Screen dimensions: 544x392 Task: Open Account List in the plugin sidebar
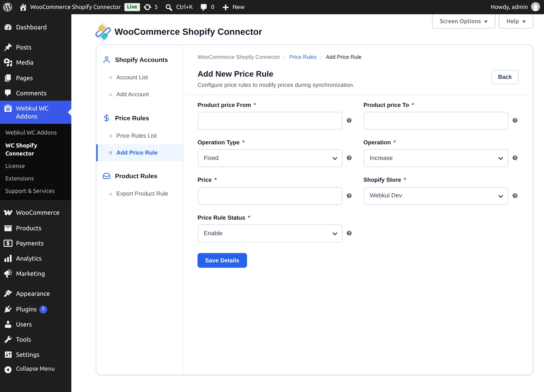tap(132, 77)
